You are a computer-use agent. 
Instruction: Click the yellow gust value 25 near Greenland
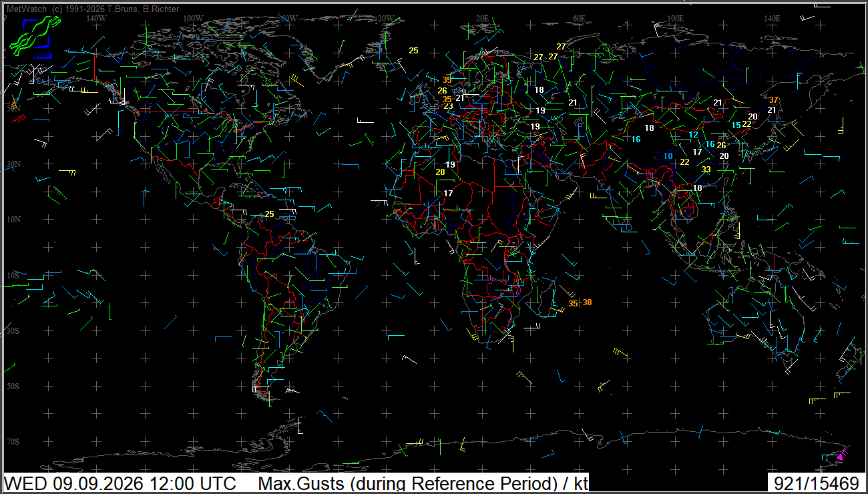click(413, 51)
